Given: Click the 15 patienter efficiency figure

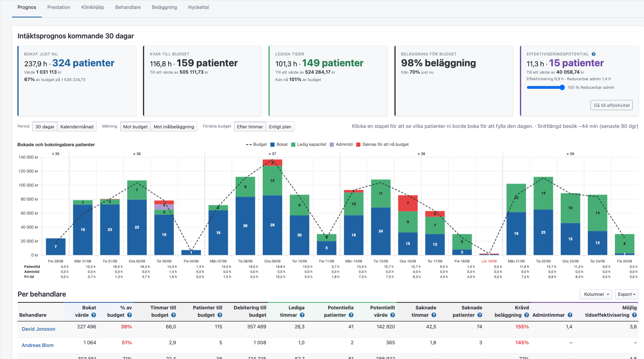Looking at the screenshot, I should (x=577, y=63).
